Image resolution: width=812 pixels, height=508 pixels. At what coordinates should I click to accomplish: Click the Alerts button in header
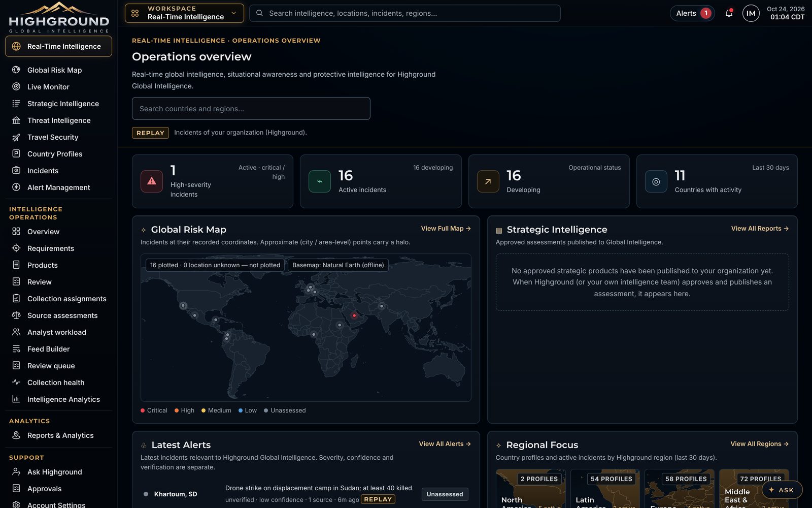click(x=692, y=13)
